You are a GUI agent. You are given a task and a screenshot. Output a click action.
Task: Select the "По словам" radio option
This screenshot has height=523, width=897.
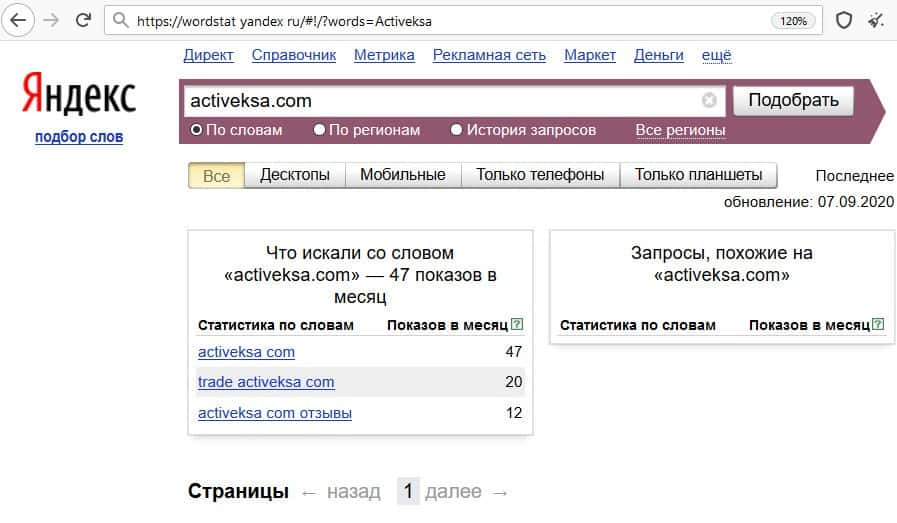point(196,130)
